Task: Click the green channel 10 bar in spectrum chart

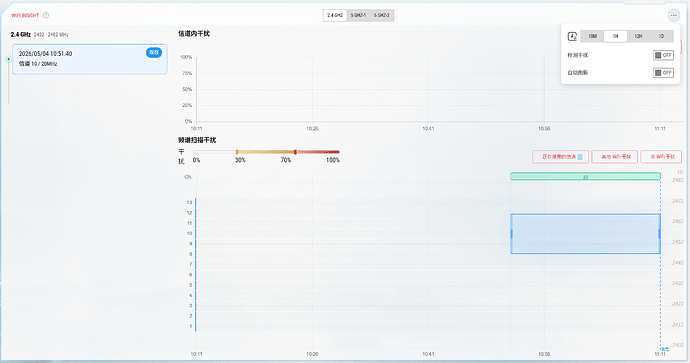Action: tap(585, 176)
